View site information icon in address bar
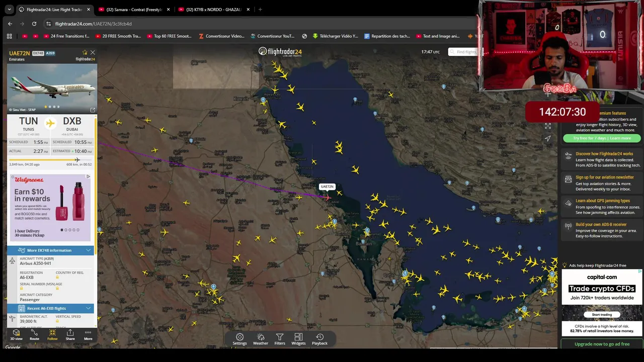The image size is (644, 362). (48, 24)
